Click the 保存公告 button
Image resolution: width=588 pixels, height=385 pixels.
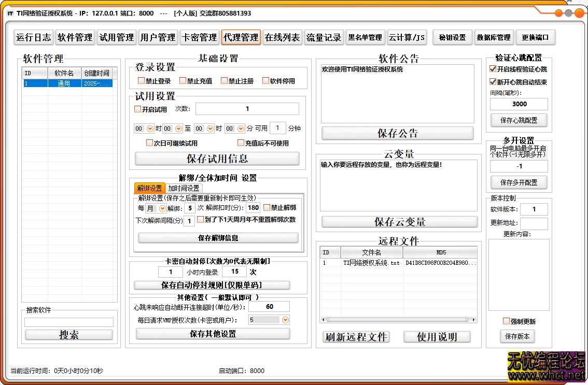point(397,133)
